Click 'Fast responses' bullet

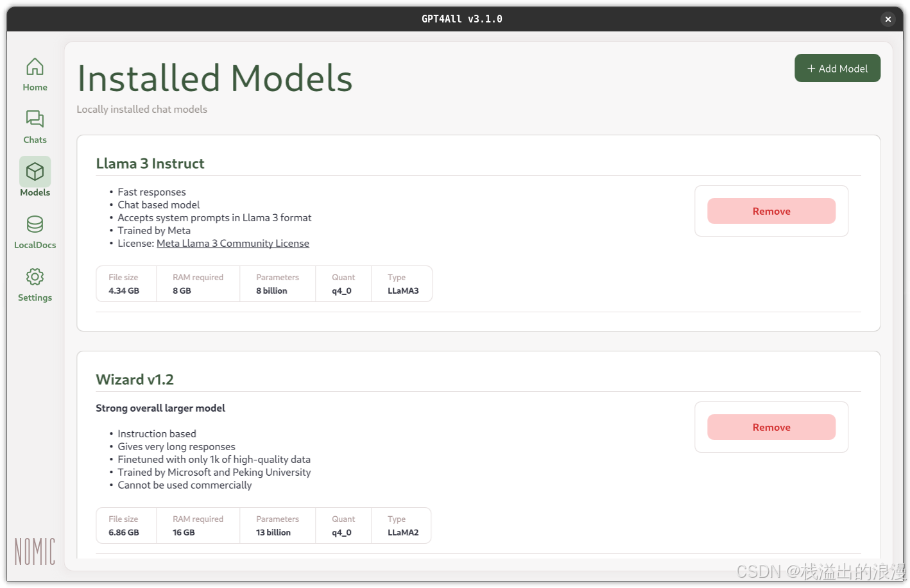point(151,192)
